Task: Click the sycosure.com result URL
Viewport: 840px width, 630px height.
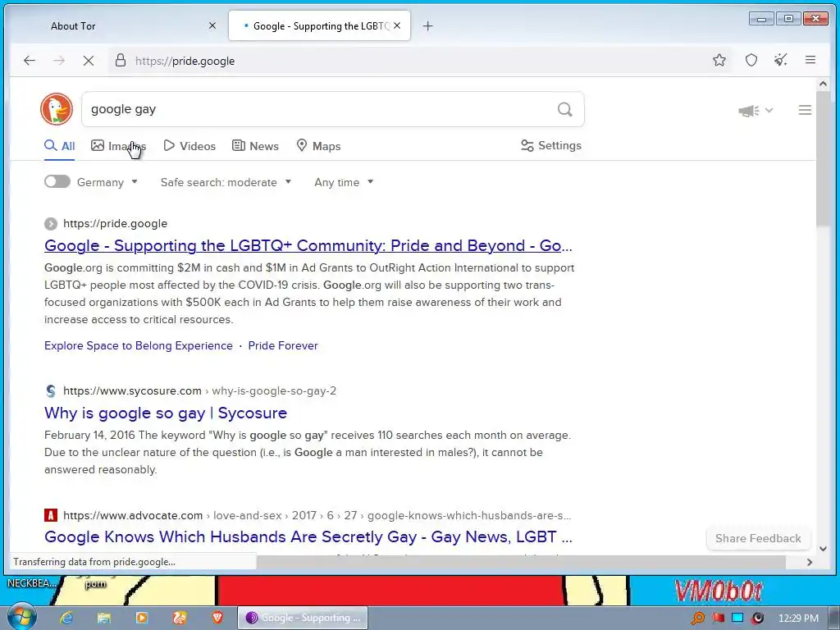Action: point(199,390)
